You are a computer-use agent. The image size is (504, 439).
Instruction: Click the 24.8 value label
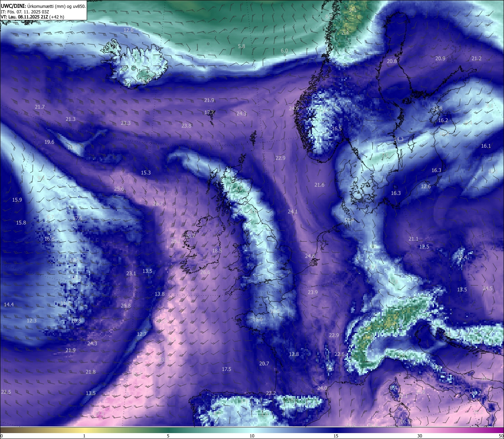pos(310,256)
